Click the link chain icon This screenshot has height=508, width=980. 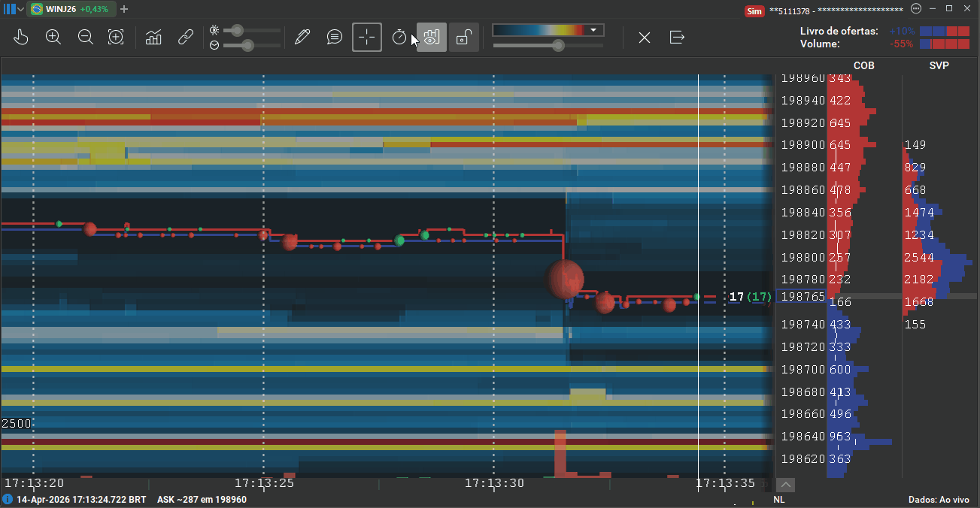[186, 37]
